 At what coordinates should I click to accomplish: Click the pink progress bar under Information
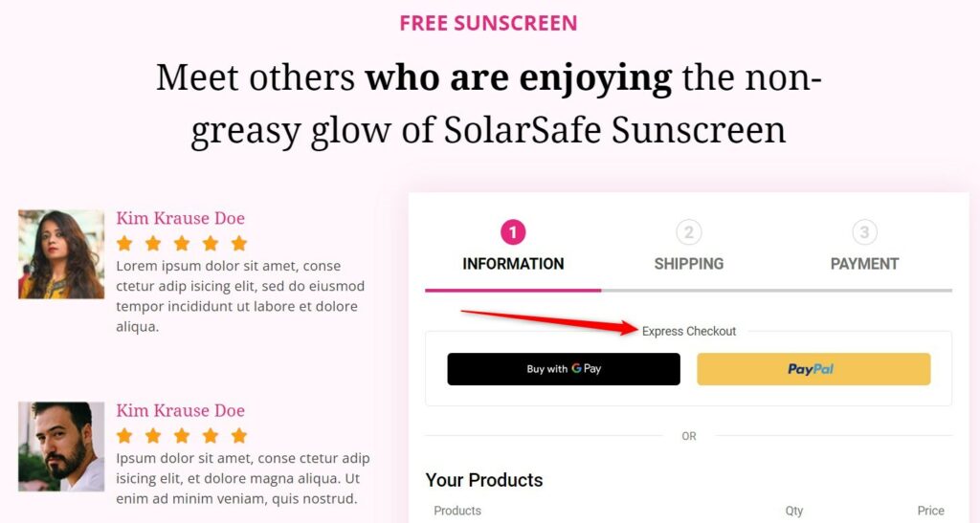513,291
